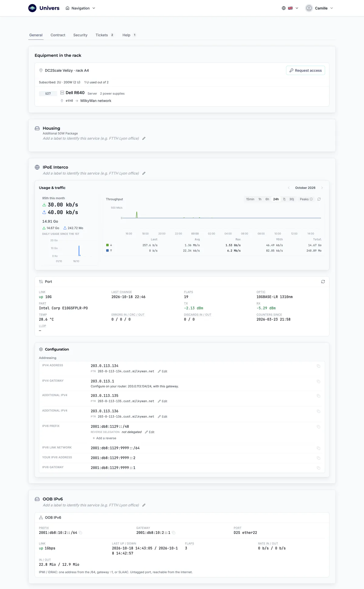
Task: Switch to the Security tab
Action: (80, 35)
